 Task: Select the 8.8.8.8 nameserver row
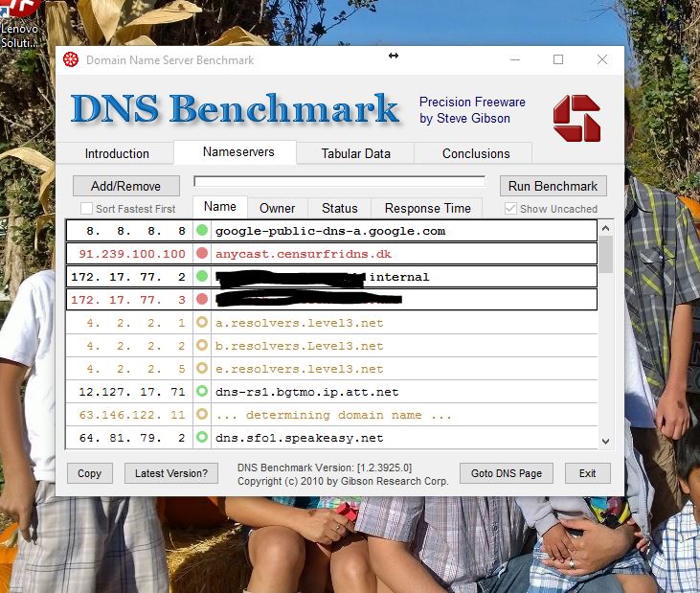click(x=330, y=231)
